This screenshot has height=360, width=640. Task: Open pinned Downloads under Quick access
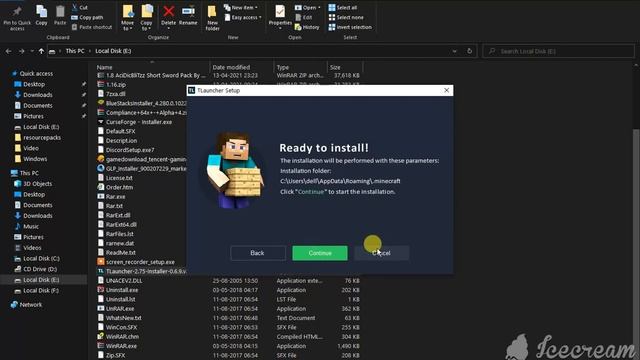pos(38,95)
